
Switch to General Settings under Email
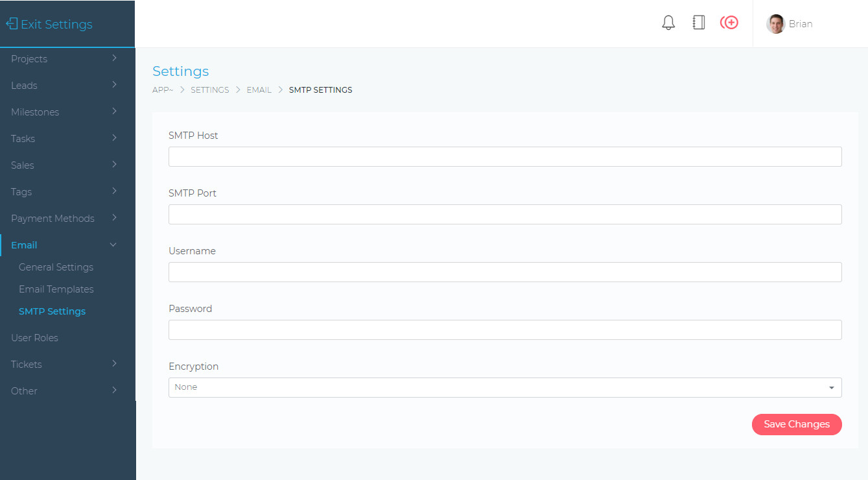point(56,267)
